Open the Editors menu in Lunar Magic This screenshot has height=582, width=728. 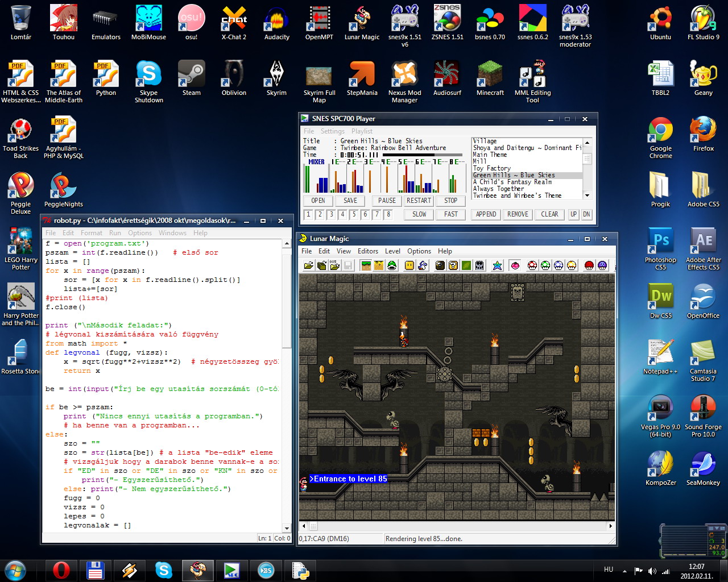pos(368,251)
